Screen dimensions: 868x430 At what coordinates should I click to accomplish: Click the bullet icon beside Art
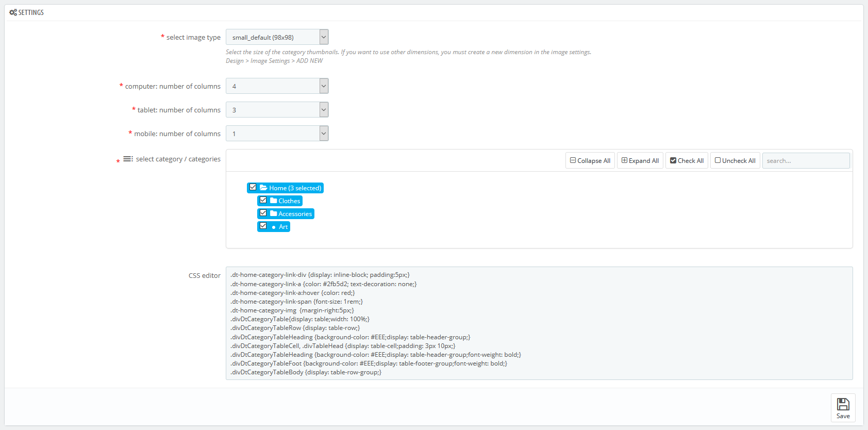pyautogui.click(x=274, y=227)
